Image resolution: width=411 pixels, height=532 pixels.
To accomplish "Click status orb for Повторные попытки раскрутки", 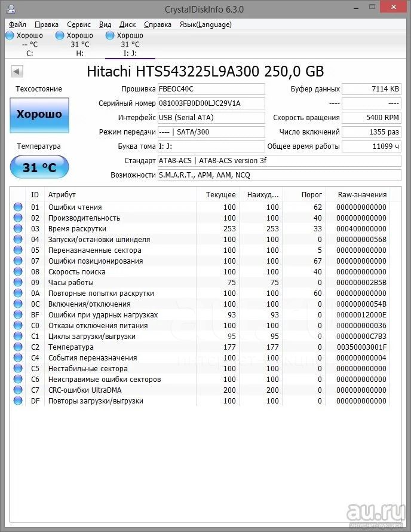I will 18,293.
